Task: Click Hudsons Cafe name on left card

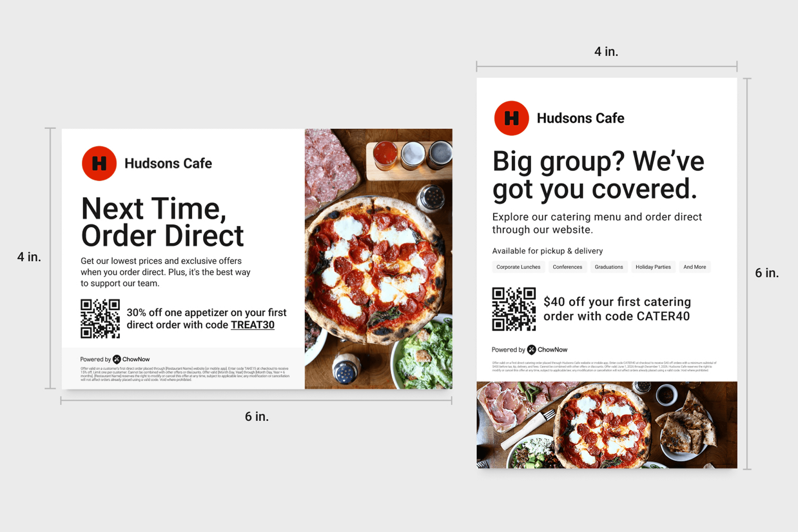Action: pyautogui.click(x=168, y=163)
